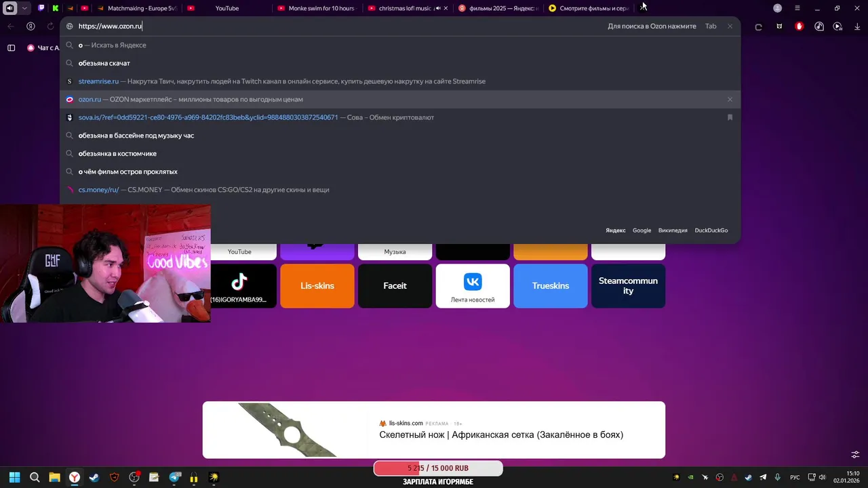Open the VK Лента новостей tile
Viewport: 868px width, 488px height.
tap(473, 285)
